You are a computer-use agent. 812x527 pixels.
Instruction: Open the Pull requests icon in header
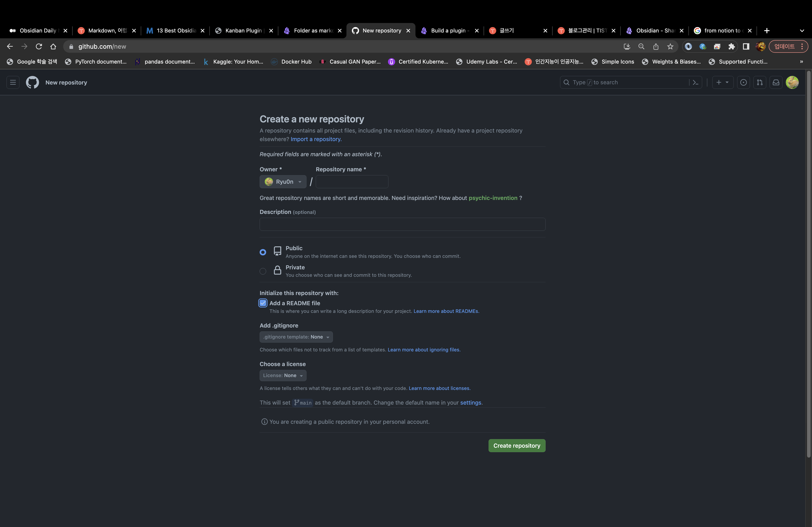pyautogui.click(x=759, y=82)
